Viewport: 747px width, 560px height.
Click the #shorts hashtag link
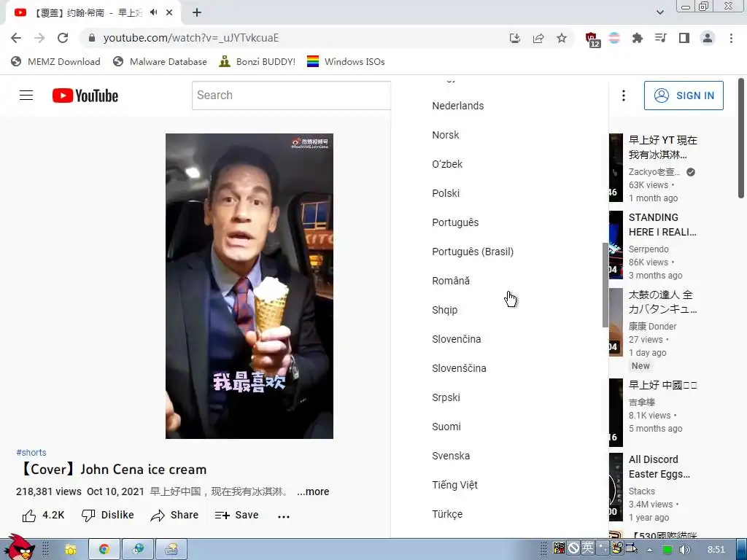click(x=31, y=452)
